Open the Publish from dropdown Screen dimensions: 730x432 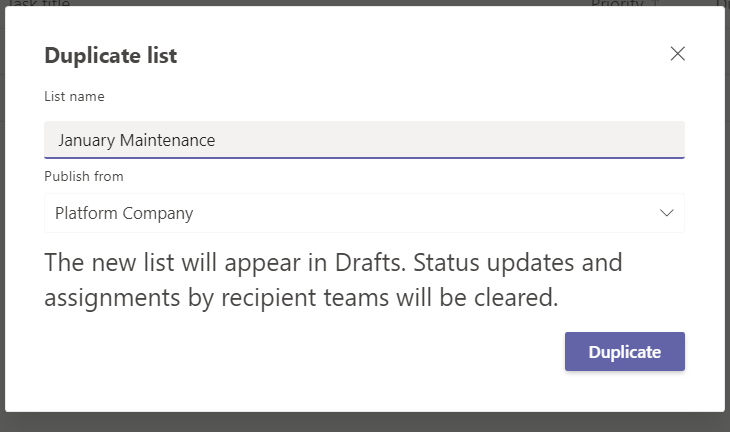point(364,213)
